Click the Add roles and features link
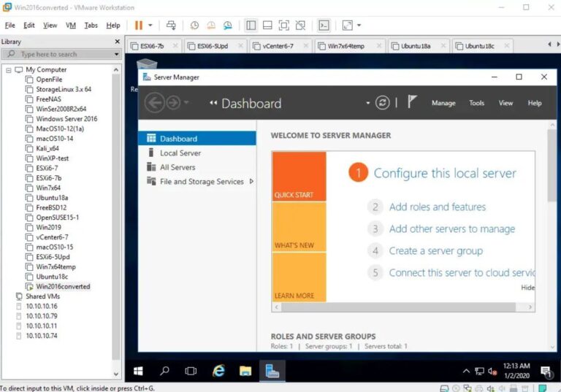This screenshot has width=561, height=392. tap(438, 207)
